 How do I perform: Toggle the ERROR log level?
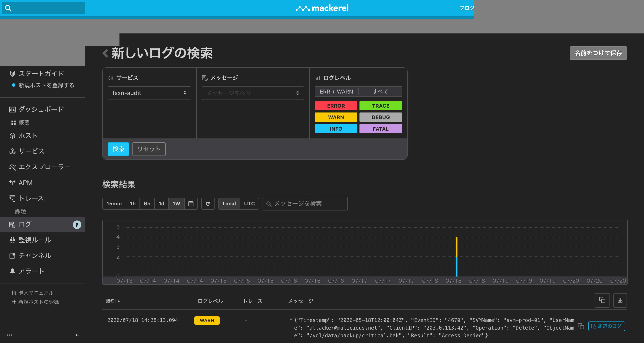click(x=336, y=106)
